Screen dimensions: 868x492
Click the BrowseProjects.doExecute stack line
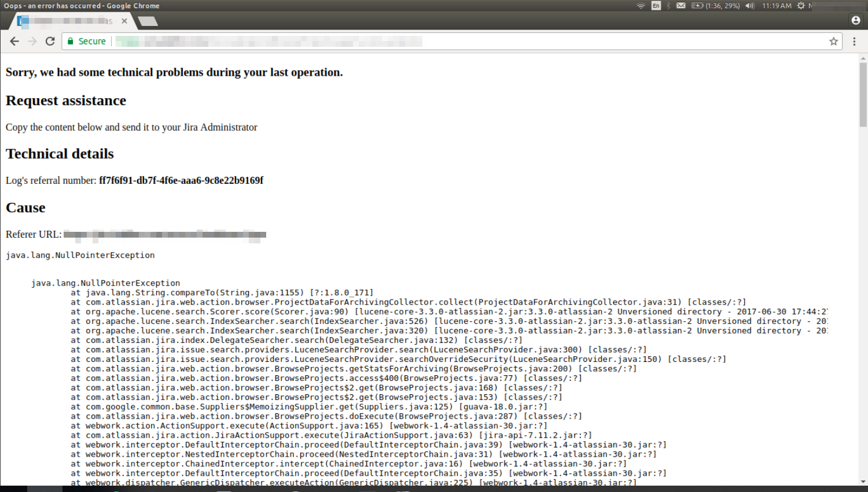pos(326,416)
